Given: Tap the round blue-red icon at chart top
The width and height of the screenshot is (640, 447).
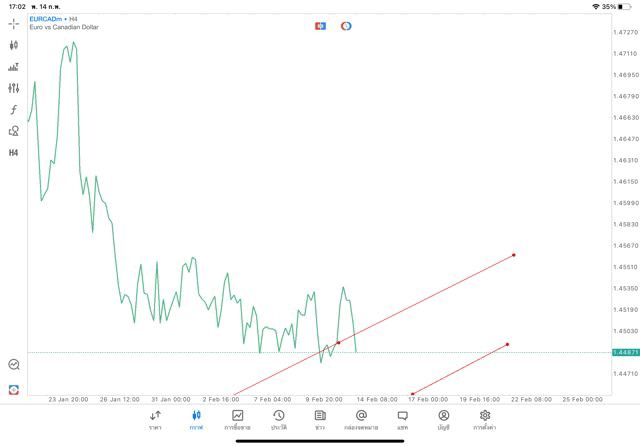Looking at the screenshot, I should point(346,26).
